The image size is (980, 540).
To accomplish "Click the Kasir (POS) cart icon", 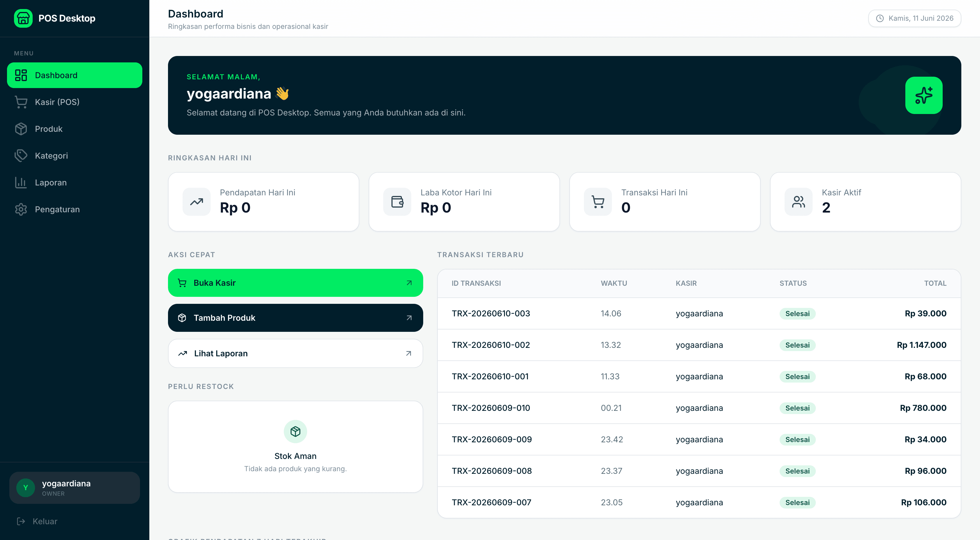I will click(x=21, y=102).
